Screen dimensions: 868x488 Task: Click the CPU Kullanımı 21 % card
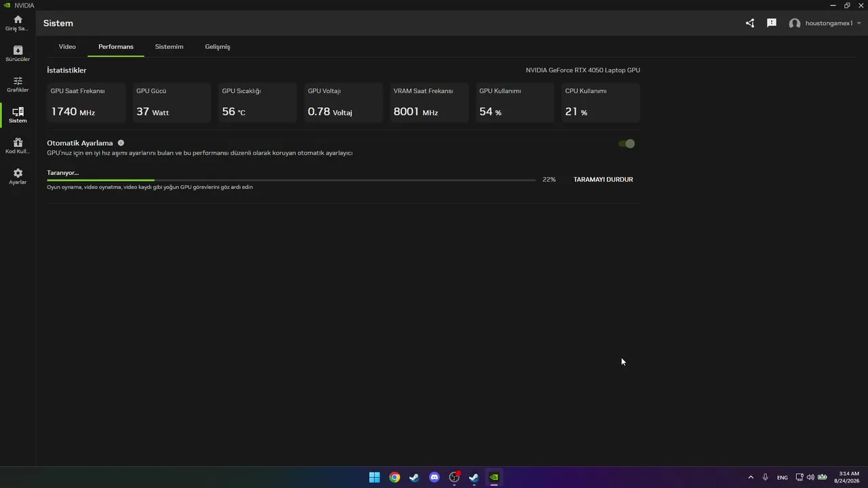[x=601, y=102]
